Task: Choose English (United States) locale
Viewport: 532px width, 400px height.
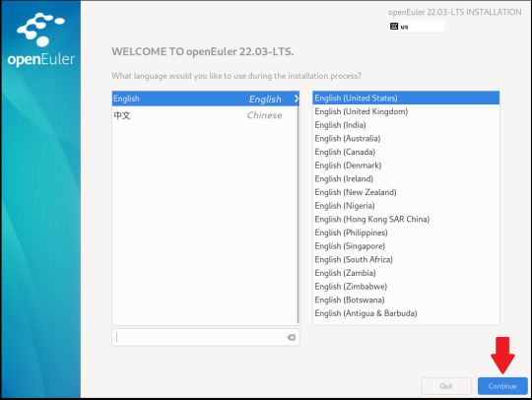Action: coord(406,99)
